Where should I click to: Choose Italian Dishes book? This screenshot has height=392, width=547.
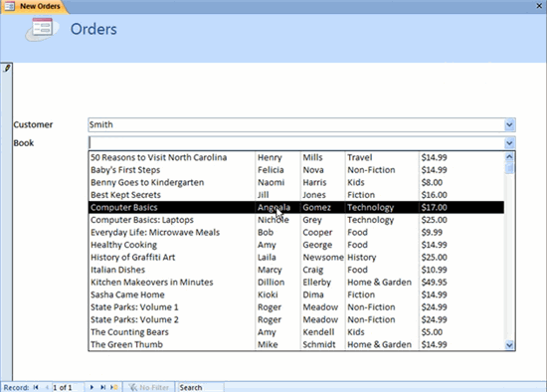(x=296, y=270)
